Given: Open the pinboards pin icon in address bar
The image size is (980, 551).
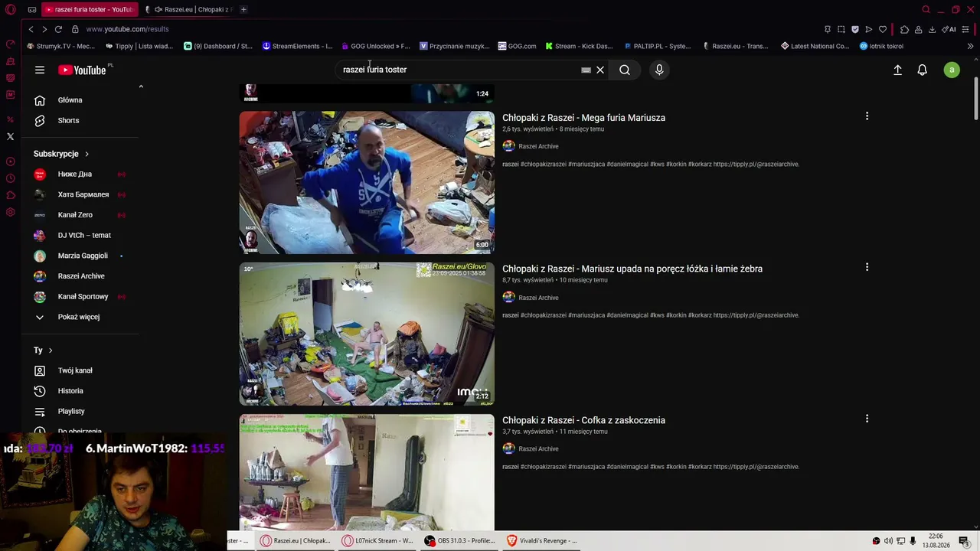Looking at the screenshot, I should [x=828, y=29].
